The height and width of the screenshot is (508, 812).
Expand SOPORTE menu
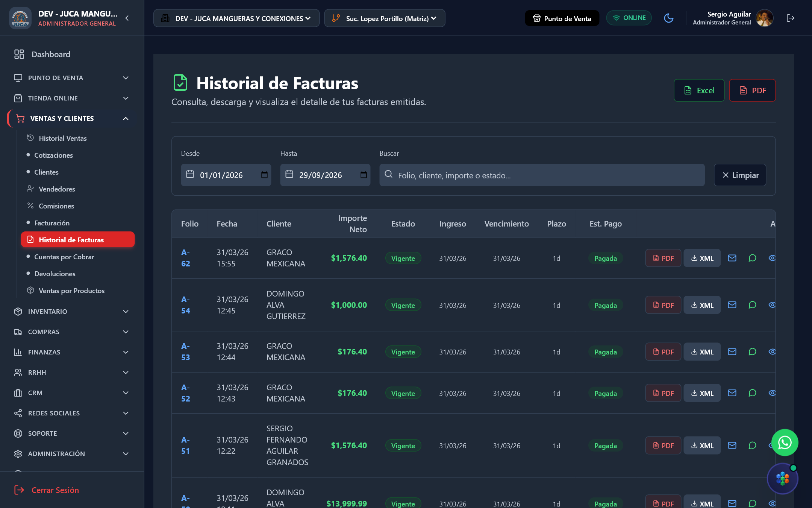pos(71,433)
